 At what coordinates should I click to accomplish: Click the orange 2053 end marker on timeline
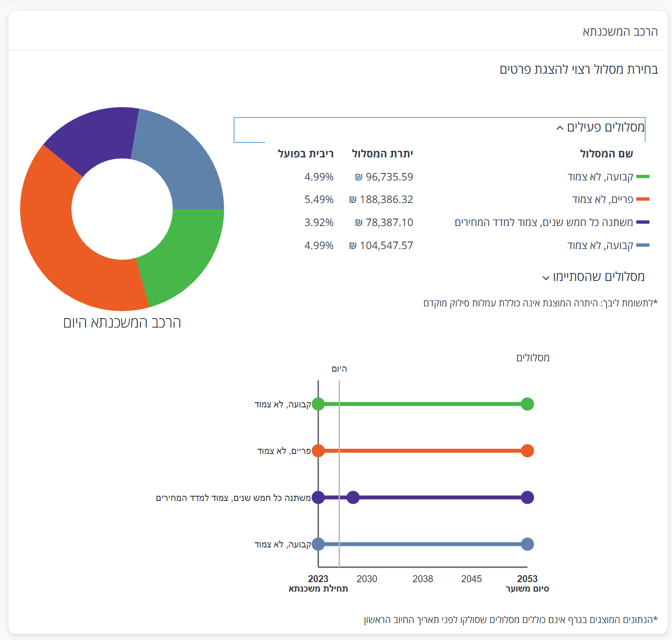coord(527,451)
